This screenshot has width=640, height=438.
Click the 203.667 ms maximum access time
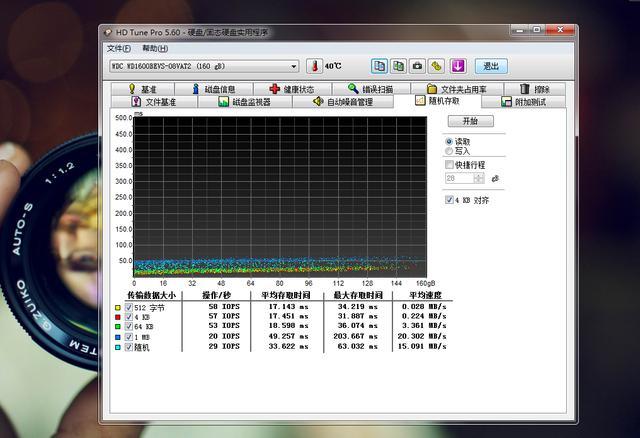point(356,336)
